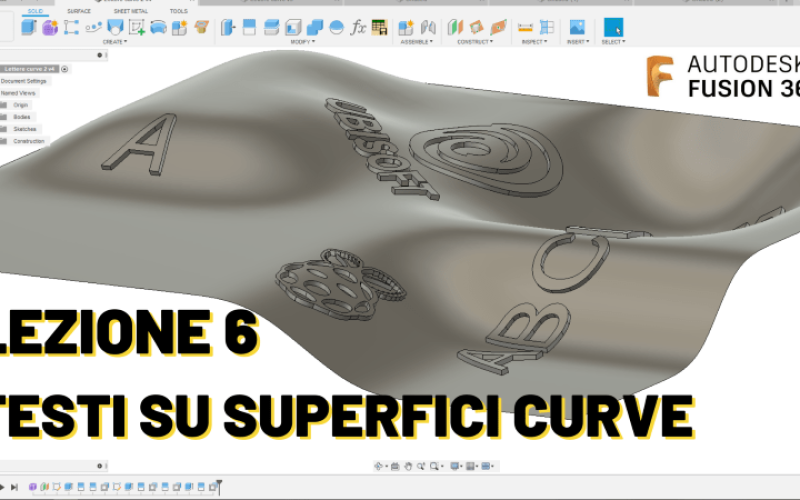The width and height of the screenshot is (800, 500).
Task: Click the Interference inspect icon
Action: point(546,27)
